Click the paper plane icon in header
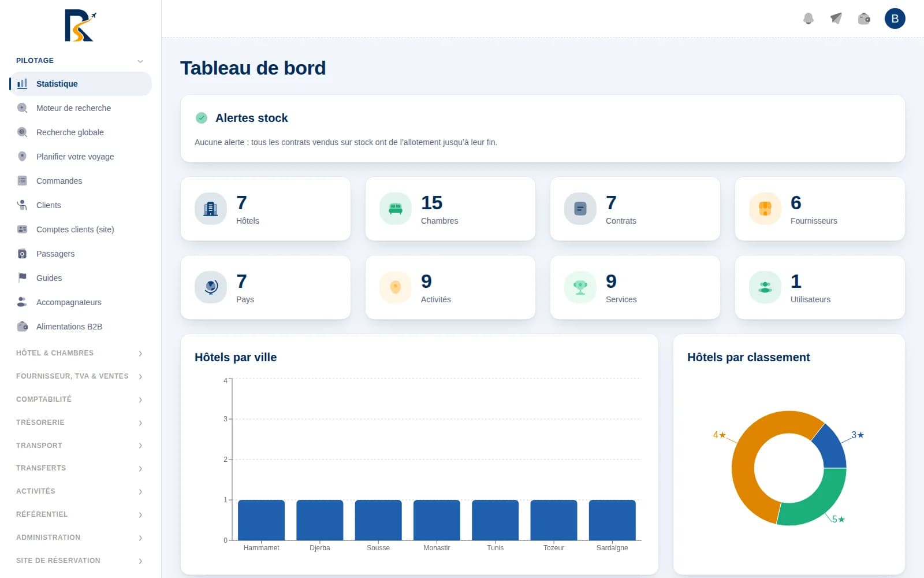Screen dimensions: 924x578 click(836, 18)
